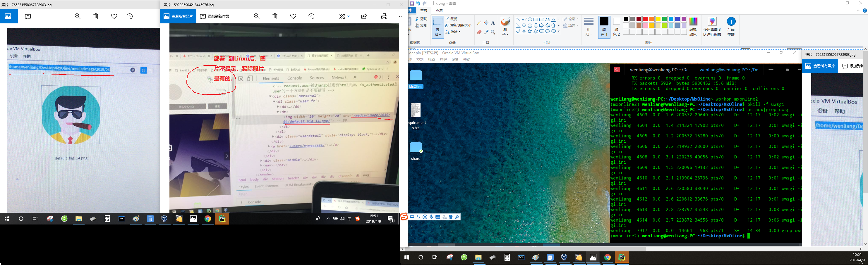Open Paint help question mark icon
The height and width of the screenshot is (266, 868).
(x=864, y=11)
